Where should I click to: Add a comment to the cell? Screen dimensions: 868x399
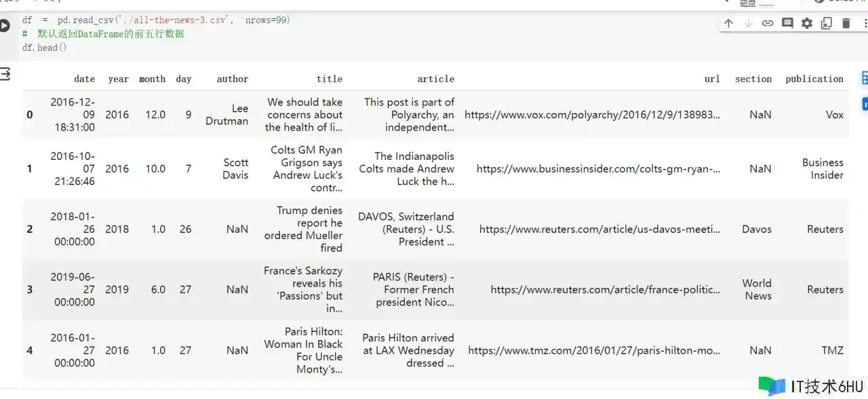point(787,24)
